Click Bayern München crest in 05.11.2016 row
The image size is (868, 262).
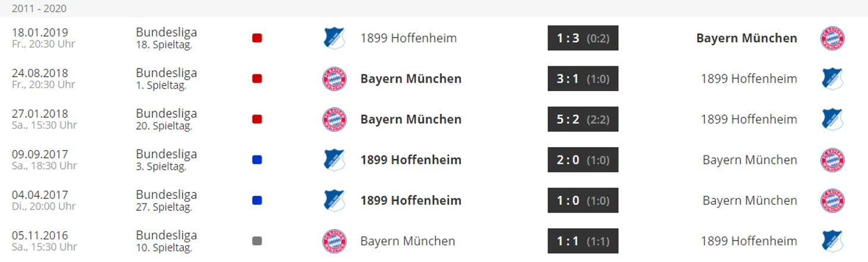pyautogui.click(x=334, y=241)
